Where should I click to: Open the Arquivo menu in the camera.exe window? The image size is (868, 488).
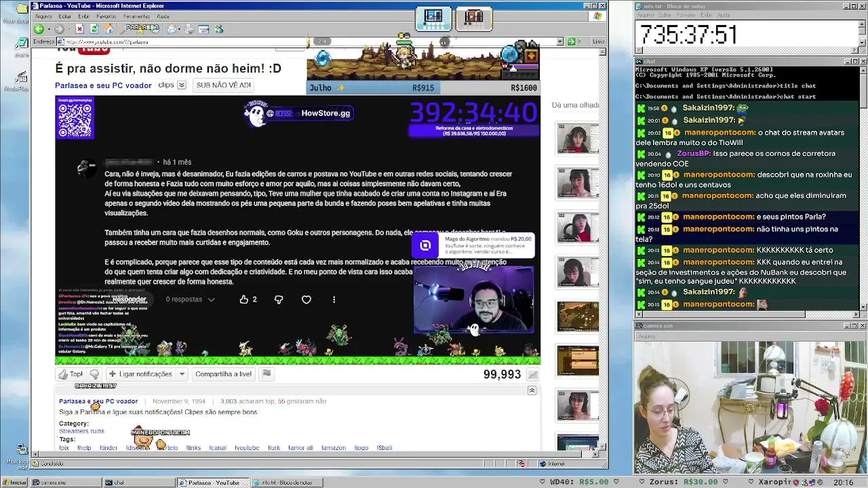pos(647,336)
